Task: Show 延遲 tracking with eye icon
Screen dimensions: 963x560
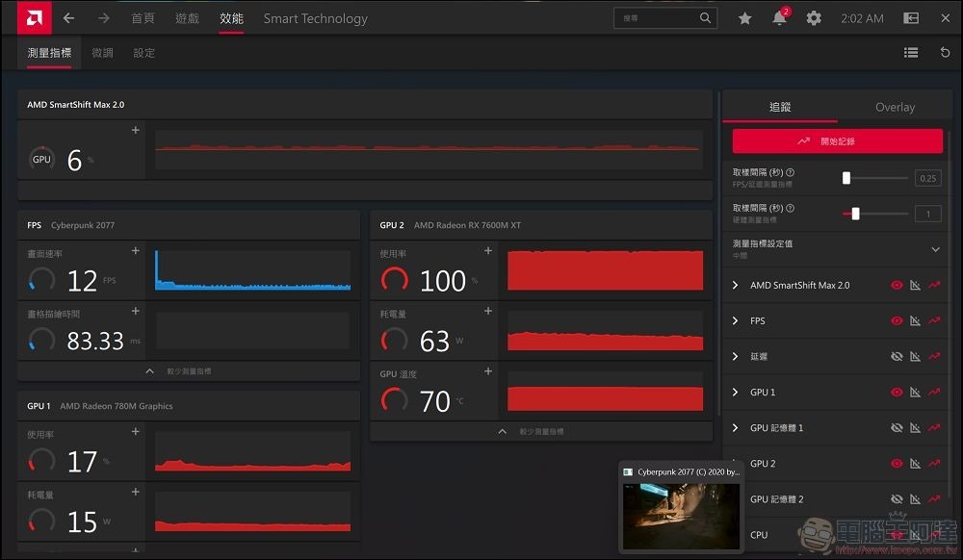Action: [x=897, y=356]
